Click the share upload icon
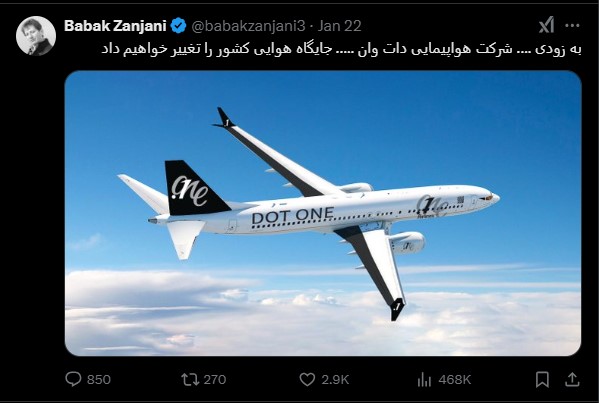The width and height of the screenshot is (599, 403). pos(572,379)
